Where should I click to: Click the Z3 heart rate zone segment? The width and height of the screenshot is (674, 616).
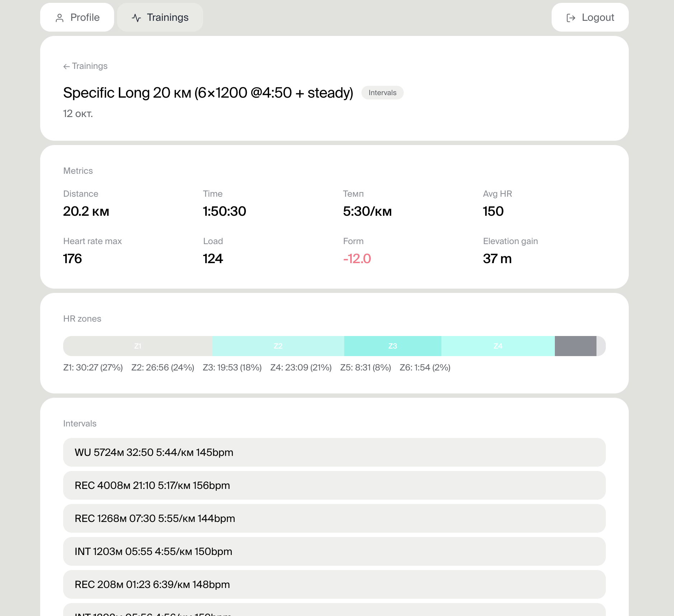coord(393,346)
